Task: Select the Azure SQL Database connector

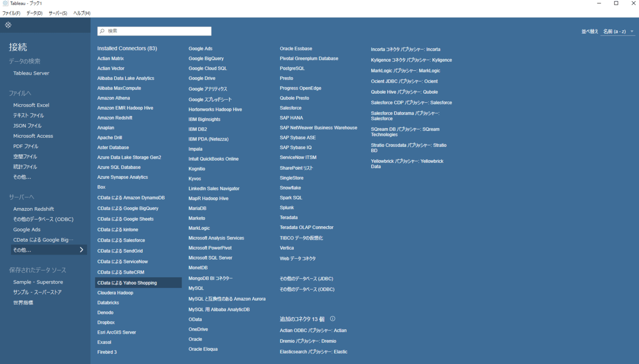Action: click(x=119, y=167)
